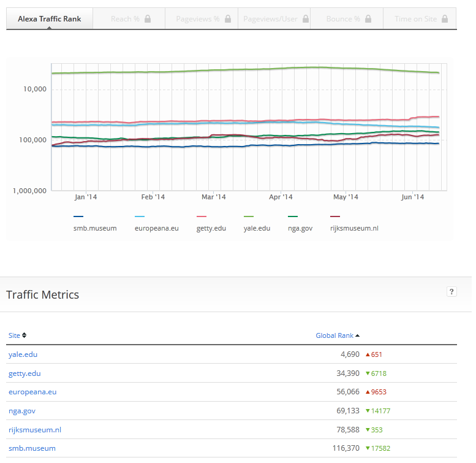This screenshot has width=476, height=463.
Task: Click the Global Rank sort arrow
Action: pyautogui.click(x=358, y=335)
